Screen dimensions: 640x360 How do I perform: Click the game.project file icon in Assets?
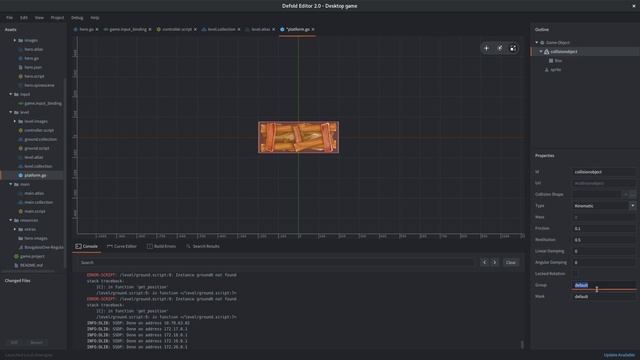(16, 256)
